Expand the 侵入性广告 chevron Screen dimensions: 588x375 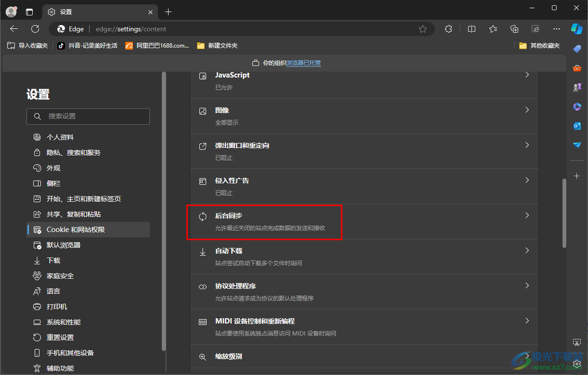pyautogui.click(x=527, y=181)
